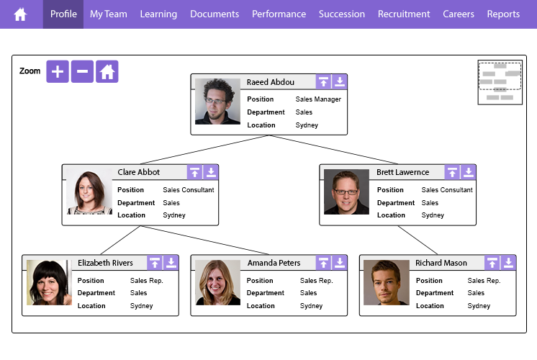Screen dimensions: 537x360
Task: Open the Careers tab
Action: pos(458,14)
